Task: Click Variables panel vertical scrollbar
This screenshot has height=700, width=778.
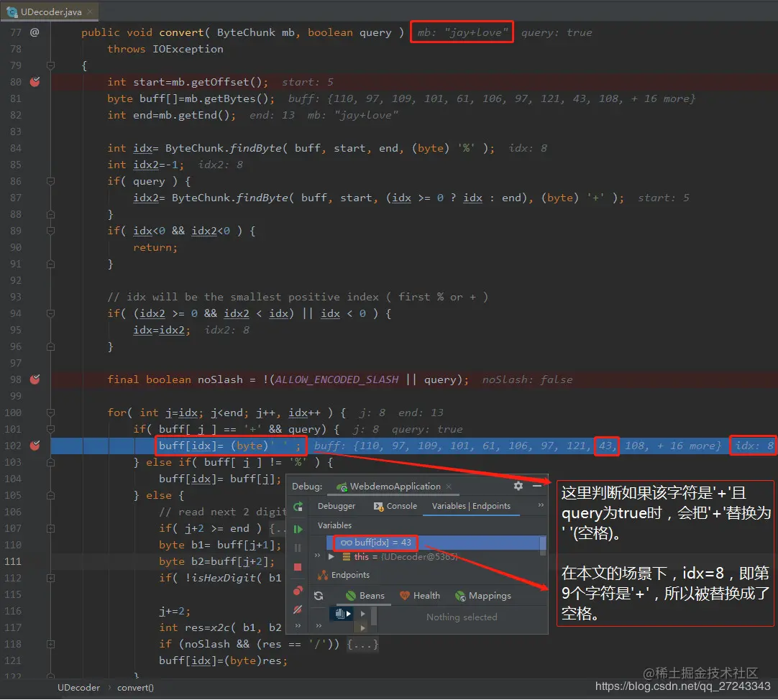Action: click(543, 545)
